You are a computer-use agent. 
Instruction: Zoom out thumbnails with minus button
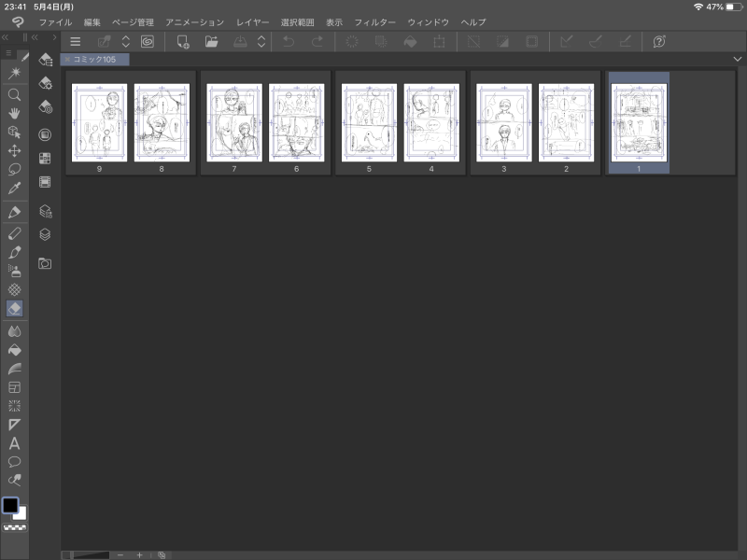click(x=120, y=555)
